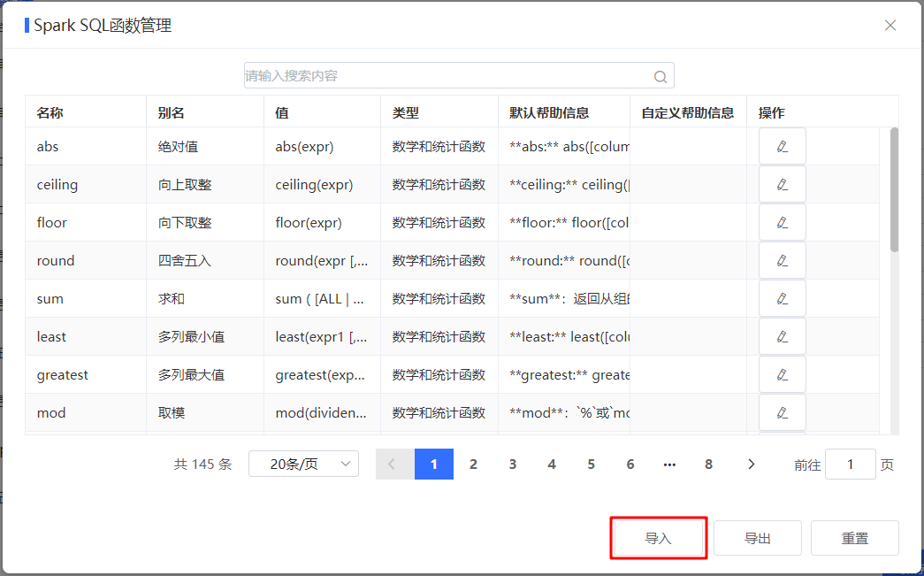Select the 'greatest' name cell

tap(86, 374)
